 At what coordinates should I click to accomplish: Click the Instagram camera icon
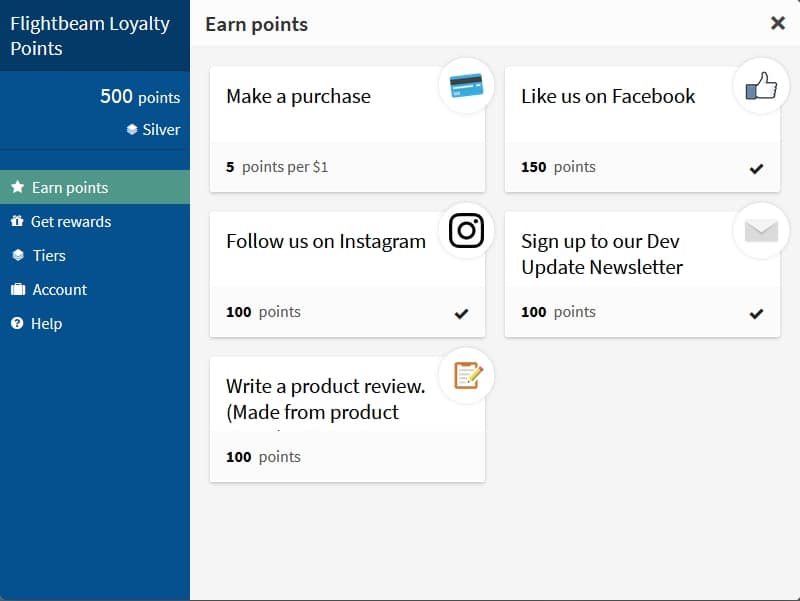click(x=466, y=231)
